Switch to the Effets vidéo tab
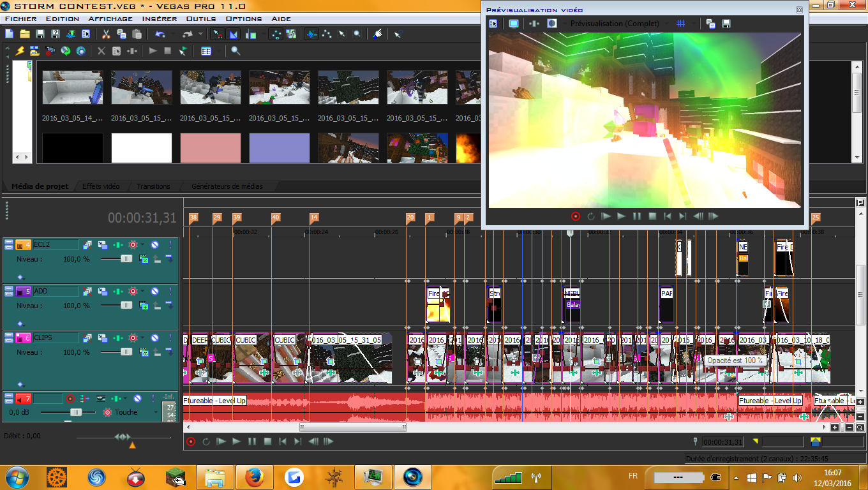Screen dimensions: 868x490 101,186
